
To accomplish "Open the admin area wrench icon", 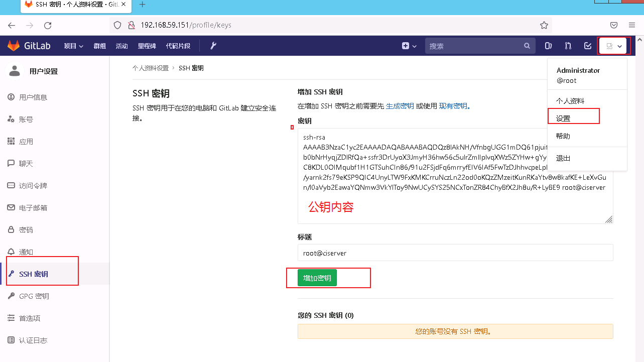I will 213,46.
